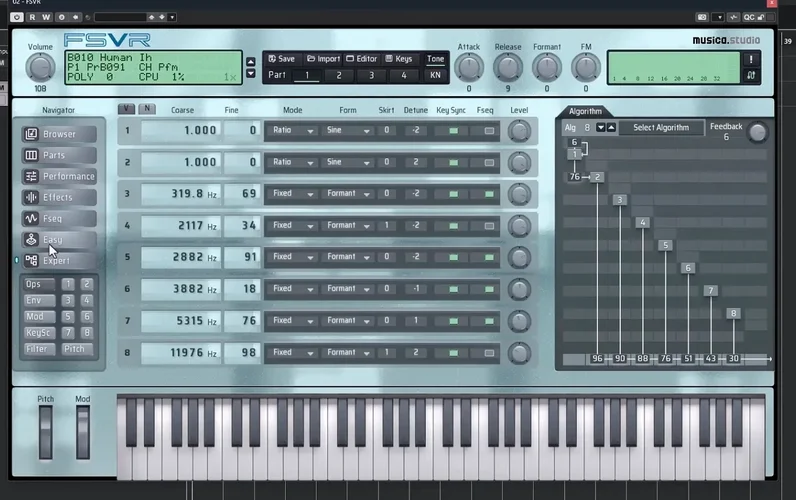
Task: Switch to Easy edit mode
Action: tap(59, 240)
